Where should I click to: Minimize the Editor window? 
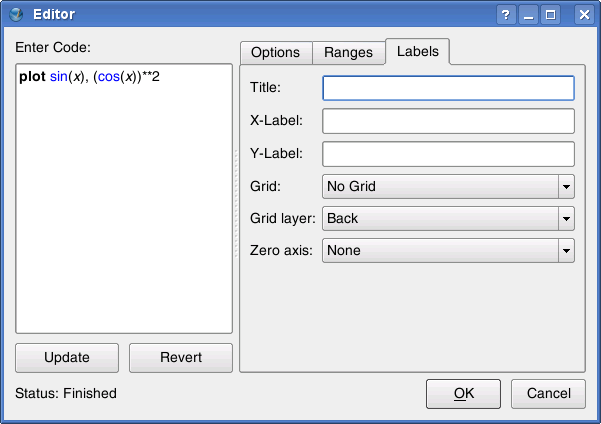pyautogui.click(x=529, y=15)
